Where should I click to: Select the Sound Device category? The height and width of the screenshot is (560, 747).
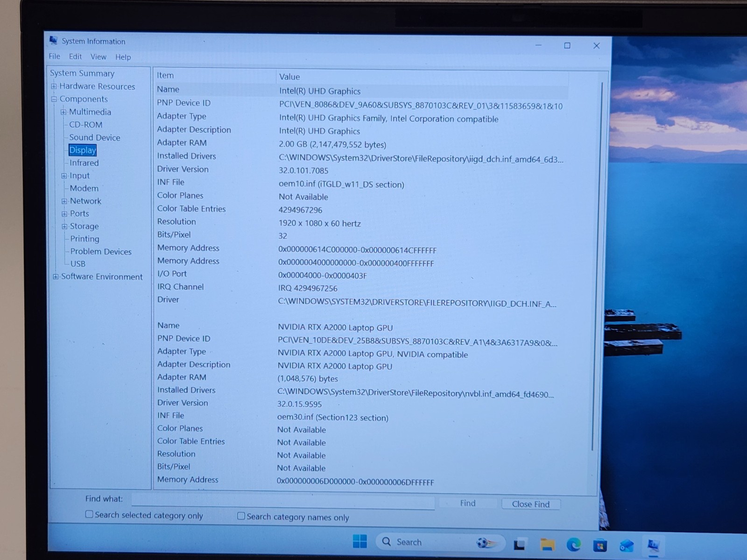tap(95, 138)
